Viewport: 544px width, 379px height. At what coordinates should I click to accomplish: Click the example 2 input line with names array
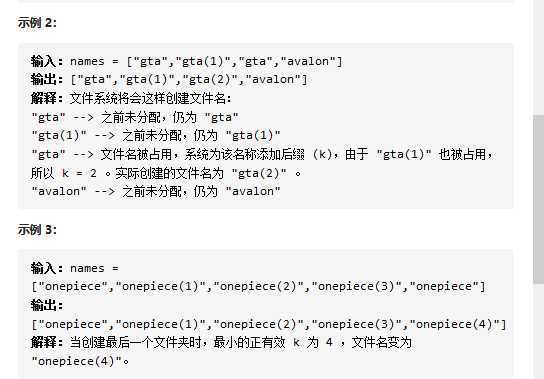pyautogui.click(x=187, y=61)
